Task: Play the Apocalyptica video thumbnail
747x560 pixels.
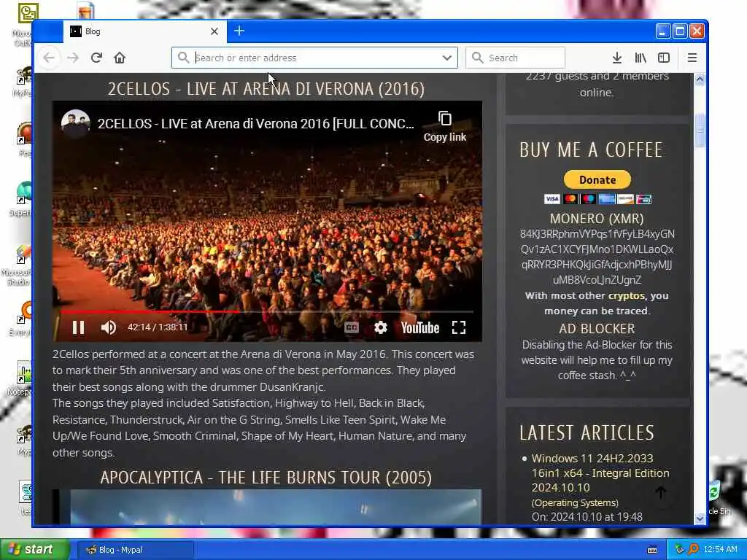Action: [267, 507]
